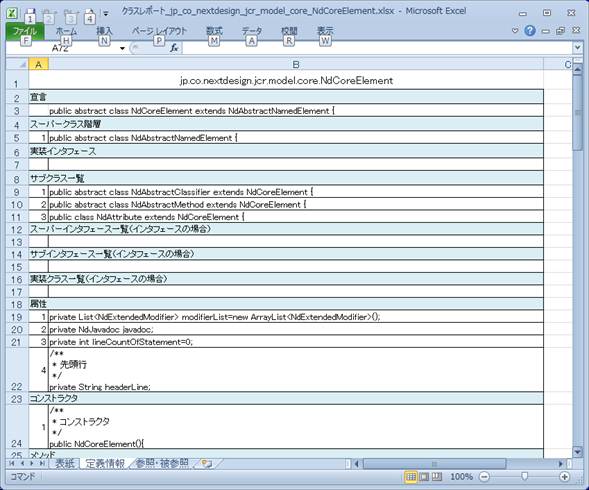Viewport: 589px width, 490px height.
Task: Adjust the zoom slider handle
Action: [524, 477]
